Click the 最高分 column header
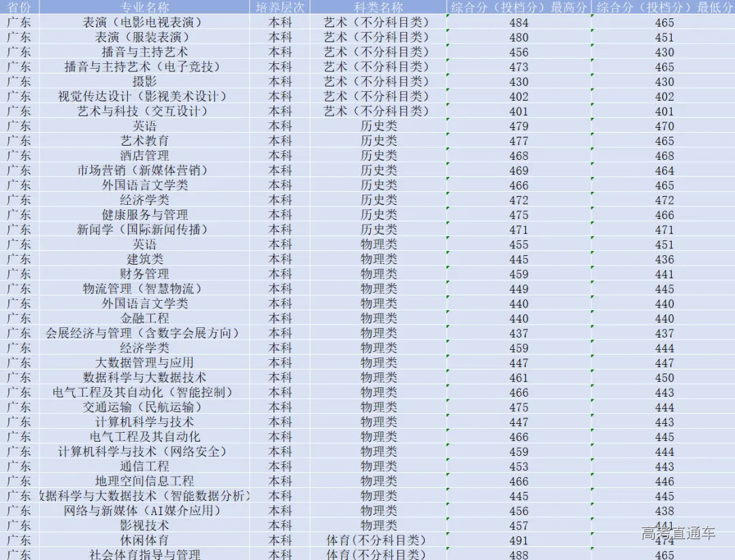This screenshot has width=735, height=560. 519,7
